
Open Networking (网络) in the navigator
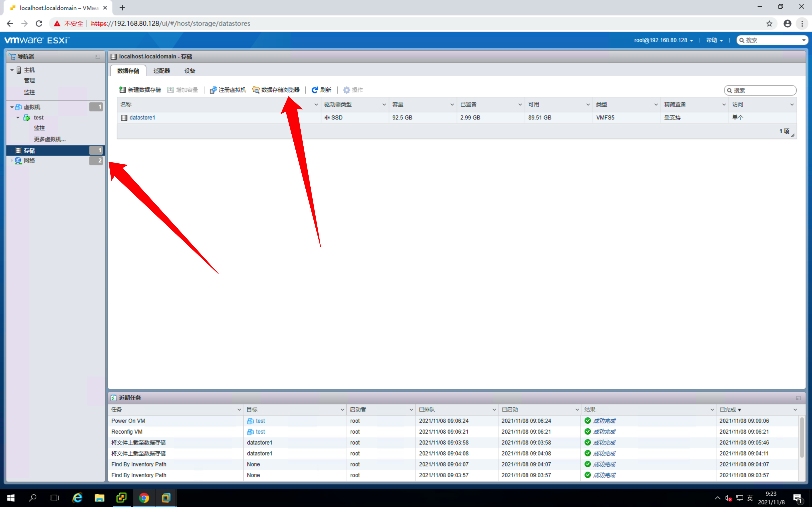click(x=29, y=161)
